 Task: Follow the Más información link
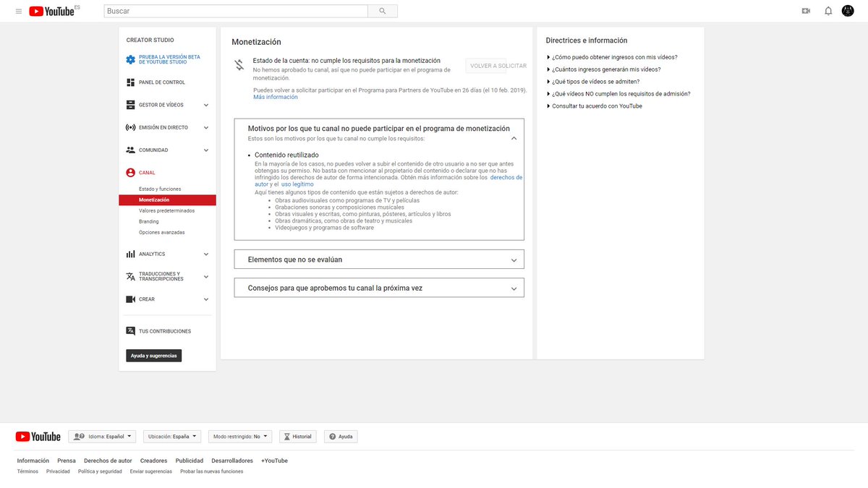pos(276,97)
